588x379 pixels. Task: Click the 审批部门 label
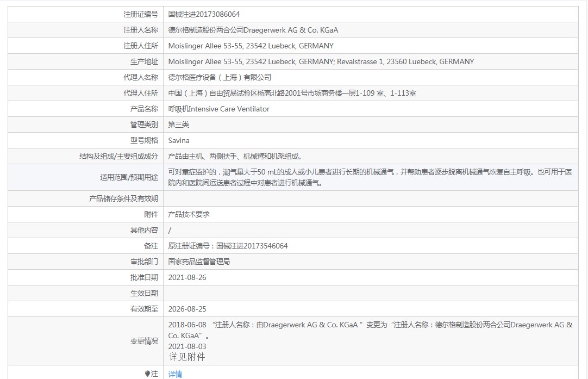(145, 262)
